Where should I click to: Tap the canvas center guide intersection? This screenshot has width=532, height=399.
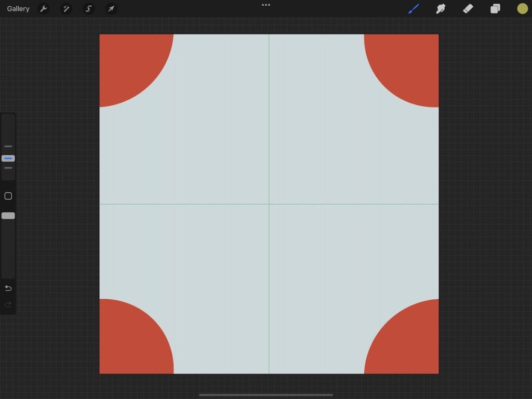[269, 203]
